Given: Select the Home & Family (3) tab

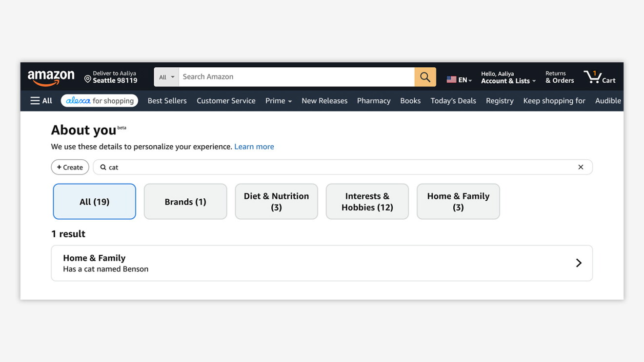Looking at the screenshot, I should 458,202.
